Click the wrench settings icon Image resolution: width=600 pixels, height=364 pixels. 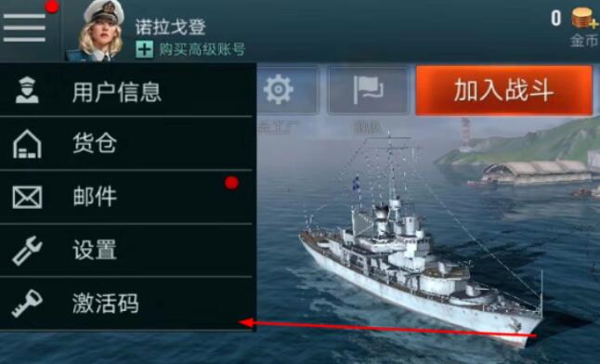click(27, 251)
